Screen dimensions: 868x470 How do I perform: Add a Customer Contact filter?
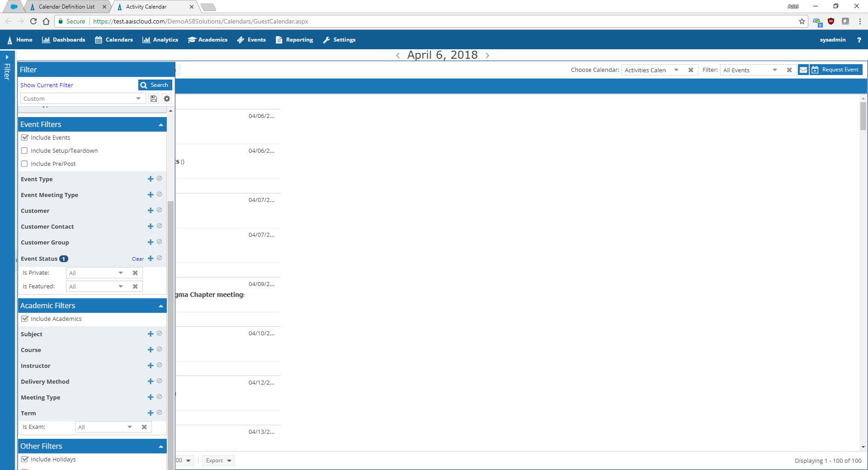(151, 226)
